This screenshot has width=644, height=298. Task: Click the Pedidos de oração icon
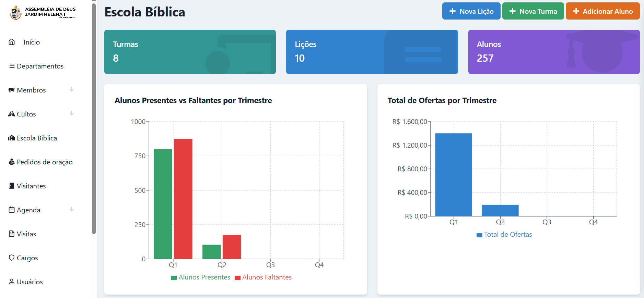click(12, 162)
